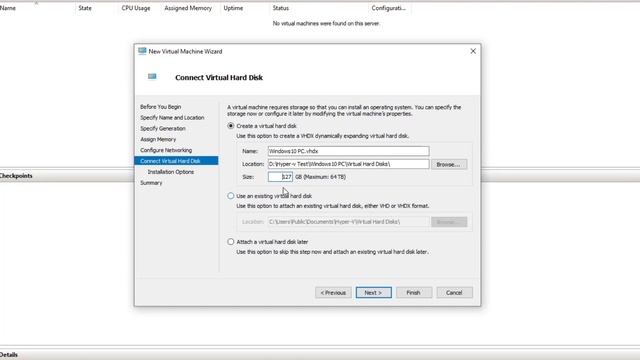Open the Connect Virtual Hard Disk step
The width and height of the screenshot is (640, 360).
[x=176, y=161]
